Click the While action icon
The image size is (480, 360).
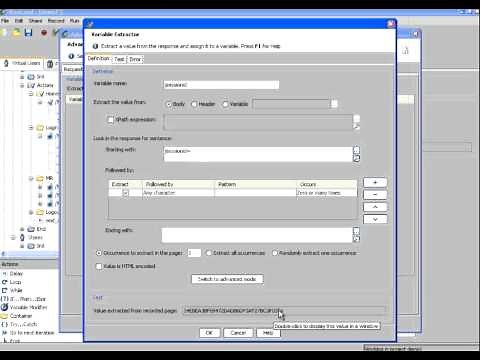(5, 290)
